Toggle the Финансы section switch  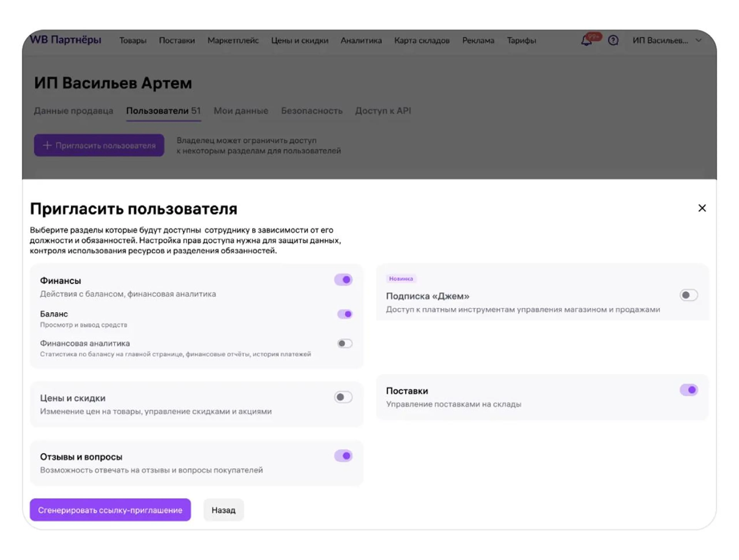pos(343,280)
